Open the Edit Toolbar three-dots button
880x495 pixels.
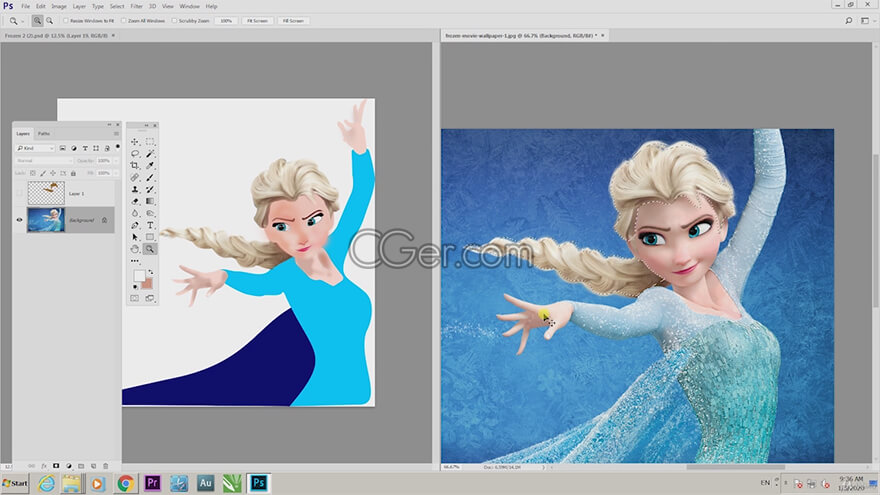tap(135, 260)
